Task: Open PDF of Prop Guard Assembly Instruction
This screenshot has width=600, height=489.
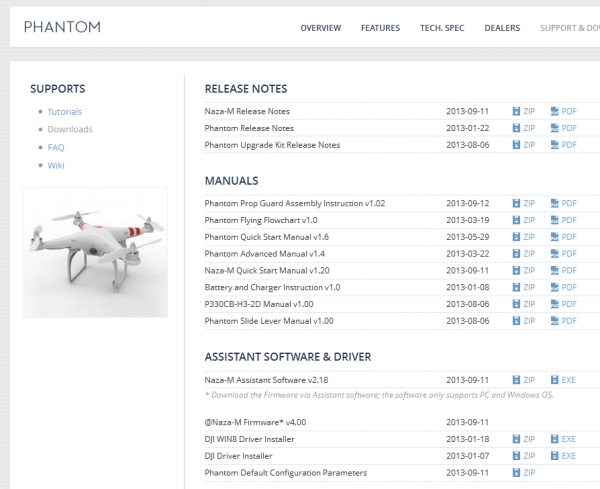Action: tap(563, 203)
